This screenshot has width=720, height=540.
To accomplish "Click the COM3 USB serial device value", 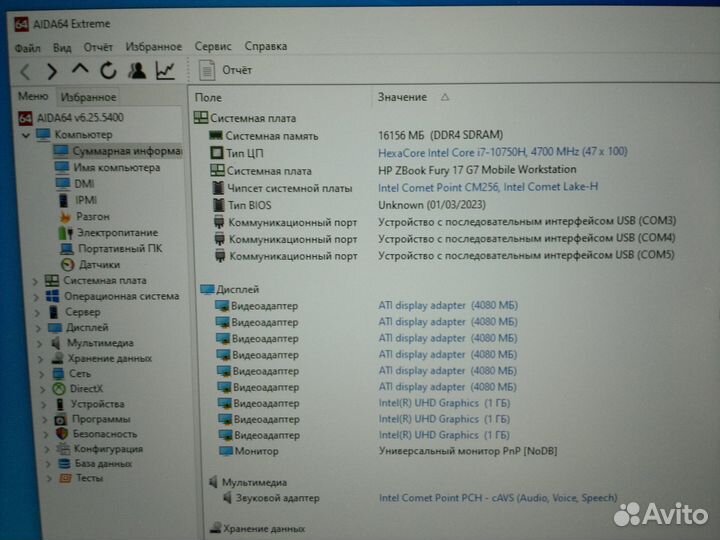I will (x=527, y=221).
